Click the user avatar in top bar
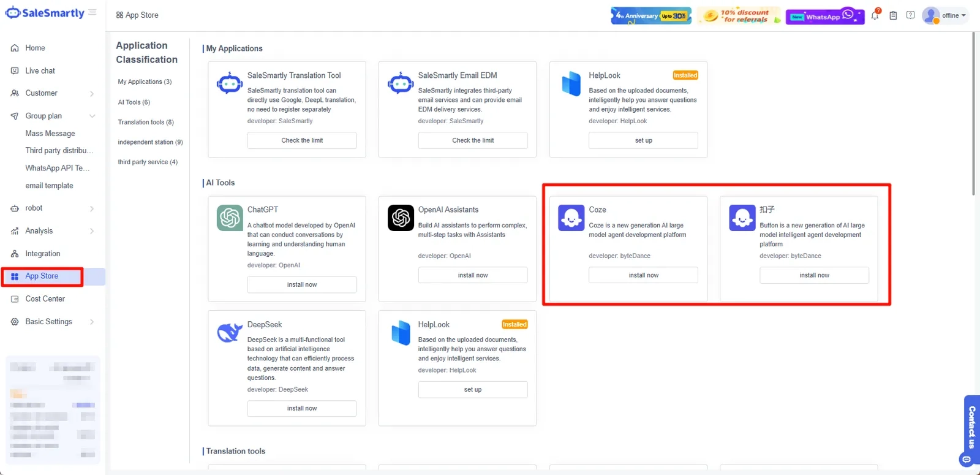Image resolution: width=980 pixels, height=475 pixels. click(x=931, y=15)
